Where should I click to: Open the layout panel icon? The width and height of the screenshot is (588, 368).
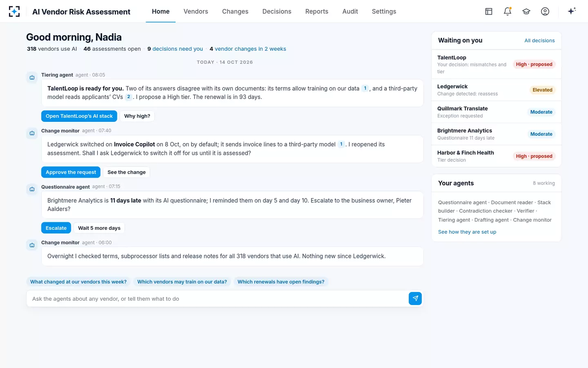[489, 11]
